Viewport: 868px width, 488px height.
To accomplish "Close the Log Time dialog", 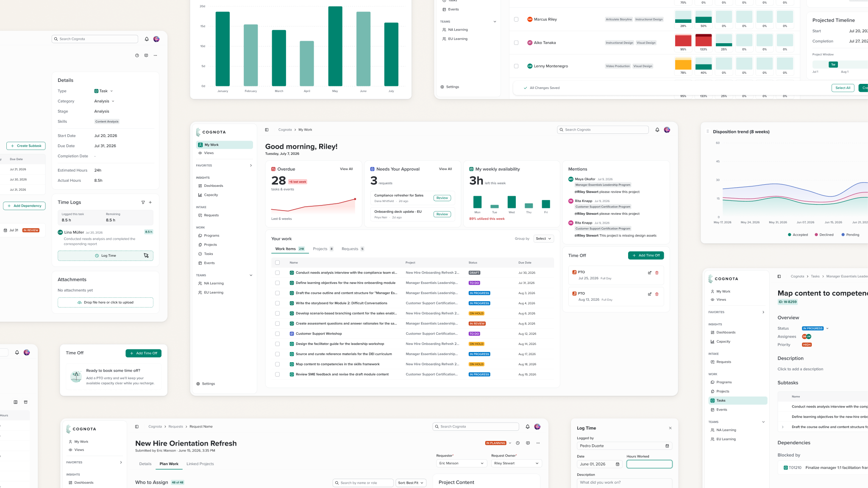I will [670, 428].
